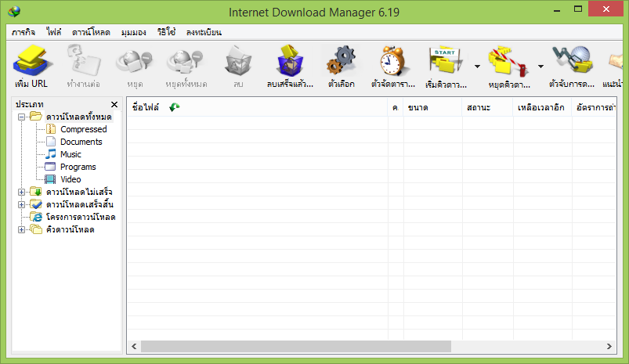
Task: Select the Video category
Action: coord(70,179)
